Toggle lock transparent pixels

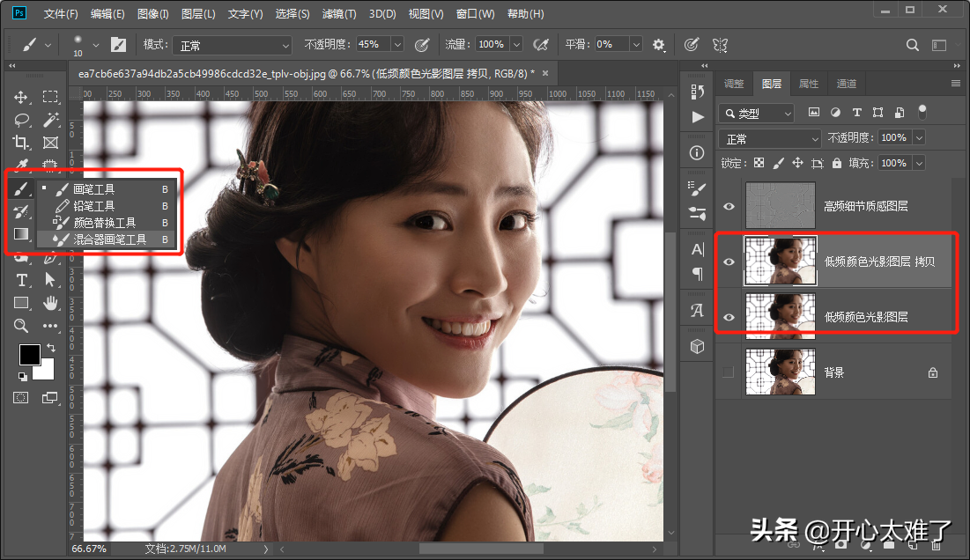pyautogui.click(x=759, y=163)
